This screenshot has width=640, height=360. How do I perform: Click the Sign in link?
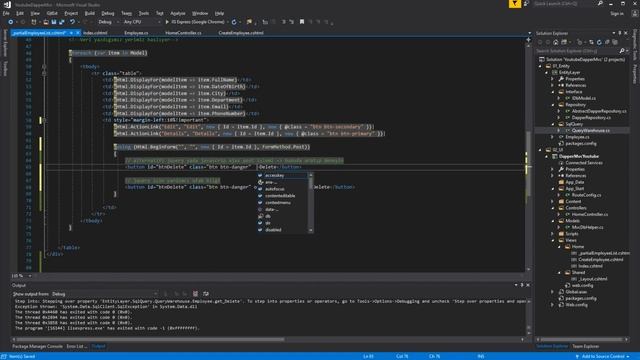(617, 13)
